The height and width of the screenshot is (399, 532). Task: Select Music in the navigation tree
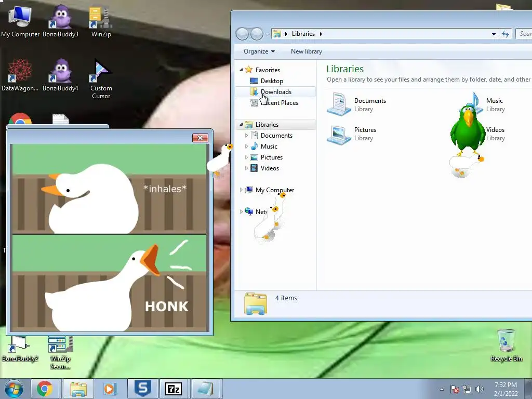pos(269,146)
